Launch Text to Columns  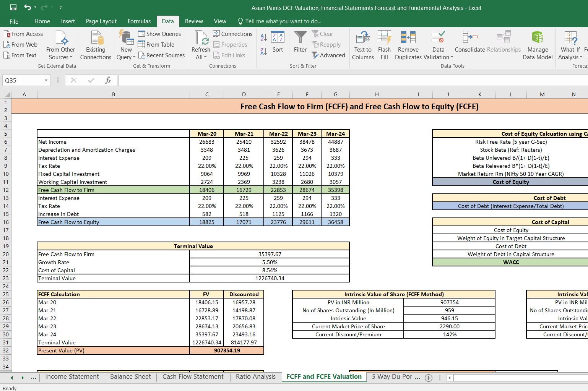click(363, 45)
